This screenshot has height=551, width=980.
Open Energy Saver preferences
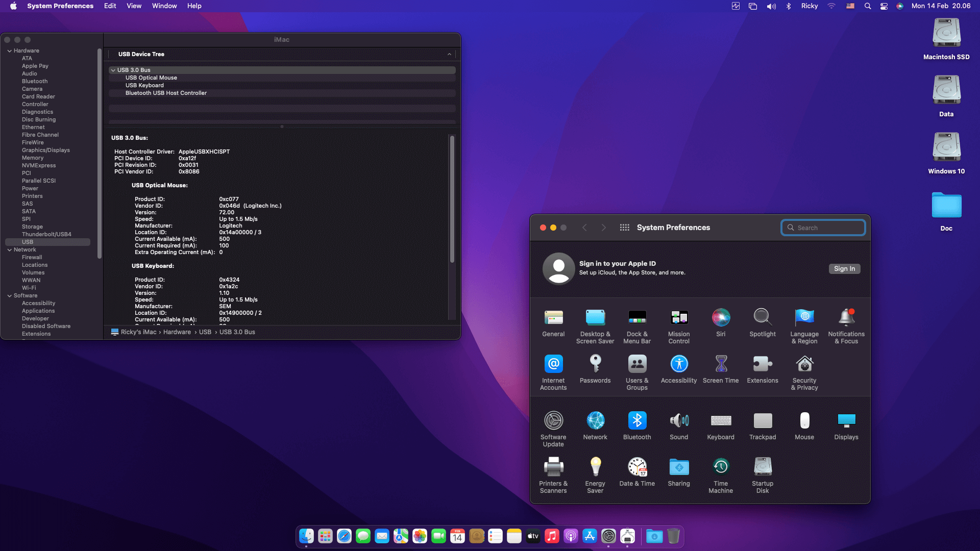point(595,476)
